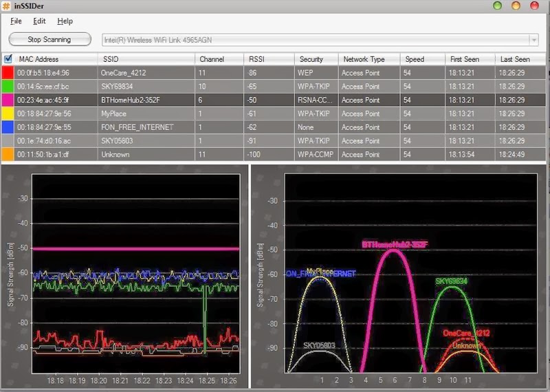Click the magenta swatch for BTHomeHub2-352F
This screenshot has width=550, height=392.
[x=8, y=100]
